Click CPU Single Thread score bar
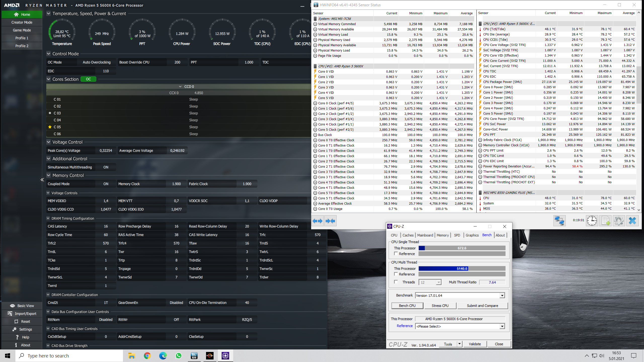644x362 pixels. [x=462, y=248]
